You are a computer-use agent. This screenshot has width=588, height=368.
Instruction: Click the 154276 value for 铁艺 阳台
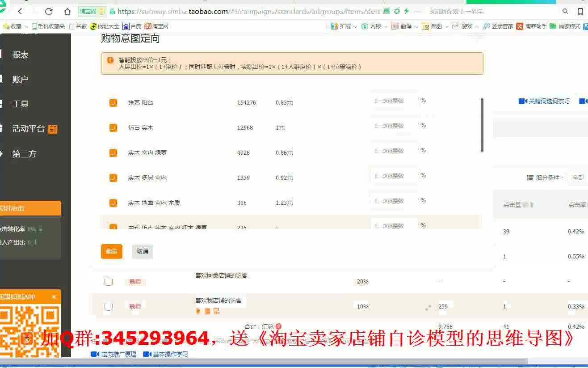[247, 103]
